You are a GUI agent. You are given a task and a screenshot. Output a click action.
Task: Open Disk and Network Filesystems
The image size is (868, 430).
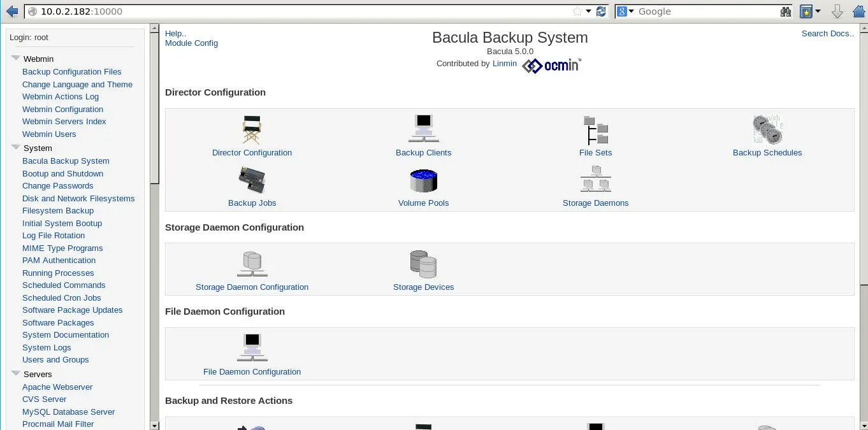(78, 198)
